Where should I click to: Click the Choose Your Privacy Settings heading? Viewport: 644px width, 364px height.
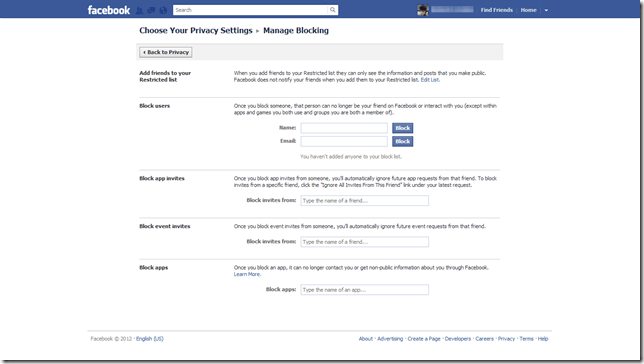(x=196, y=30)
